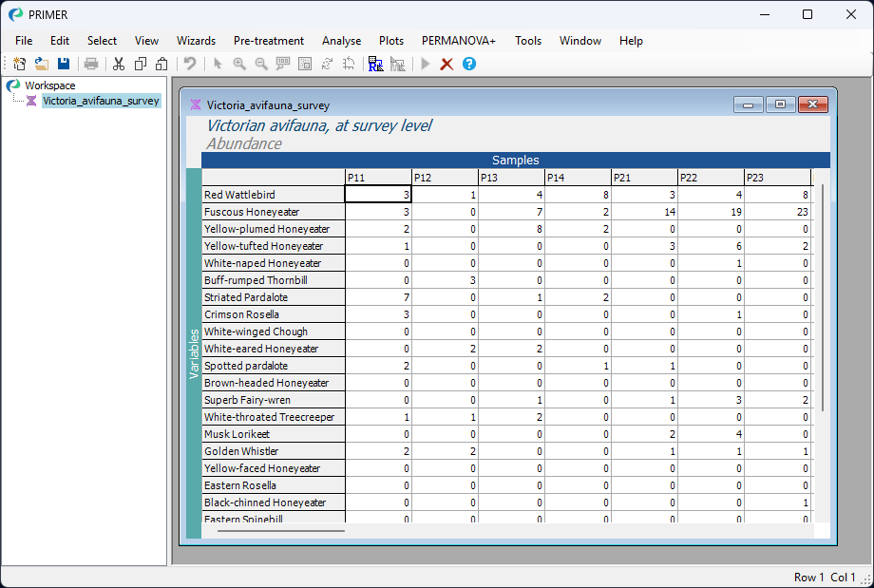Save the workspace via the save icon
Image resolution: width=874 pixels, height=588 pixels.
coord(63,64)
